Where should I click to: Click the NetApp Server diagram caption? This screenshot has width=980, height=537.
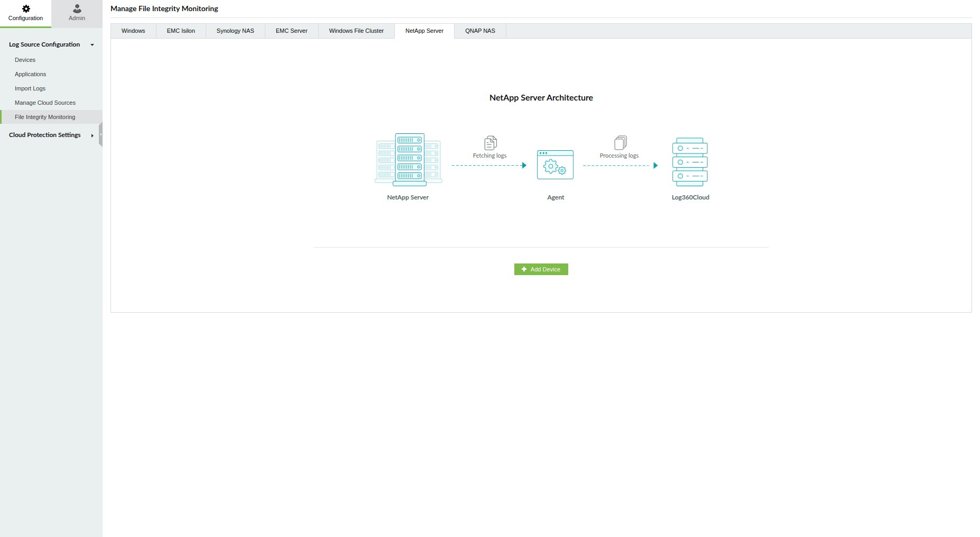[x=408, y=197]
